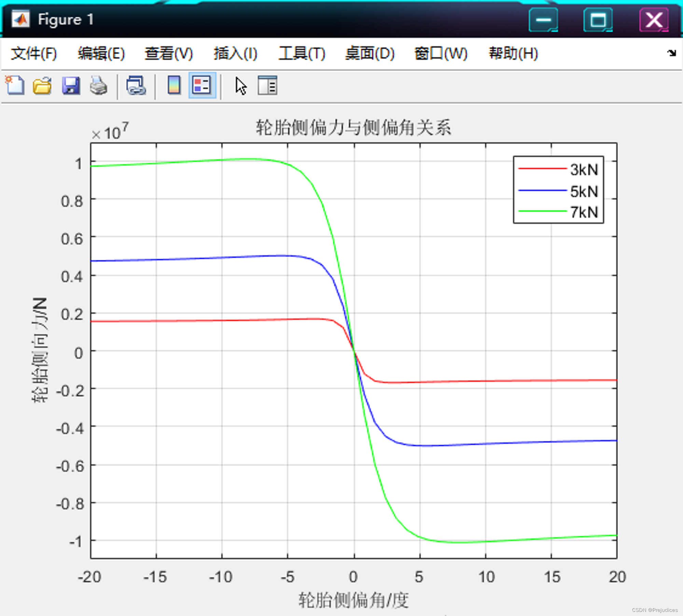This screenshot has height=616, width=683.
Task: Enable the Edit Plot arrow tool
Action: tap(241, 86)
